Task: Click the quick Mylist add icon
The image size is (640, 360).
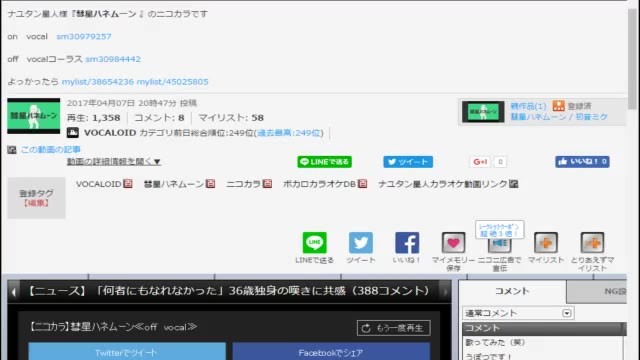Action: click(592, 242)
